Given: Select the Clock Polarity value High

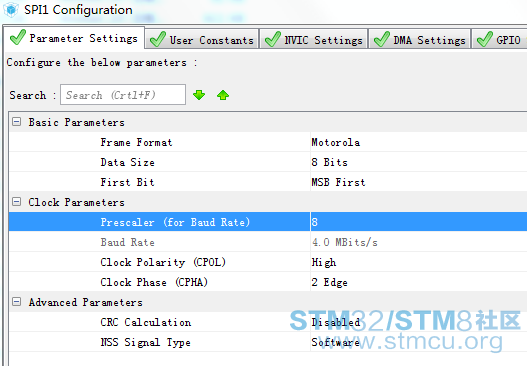Looking at the screenshot, I should [324, 262].
